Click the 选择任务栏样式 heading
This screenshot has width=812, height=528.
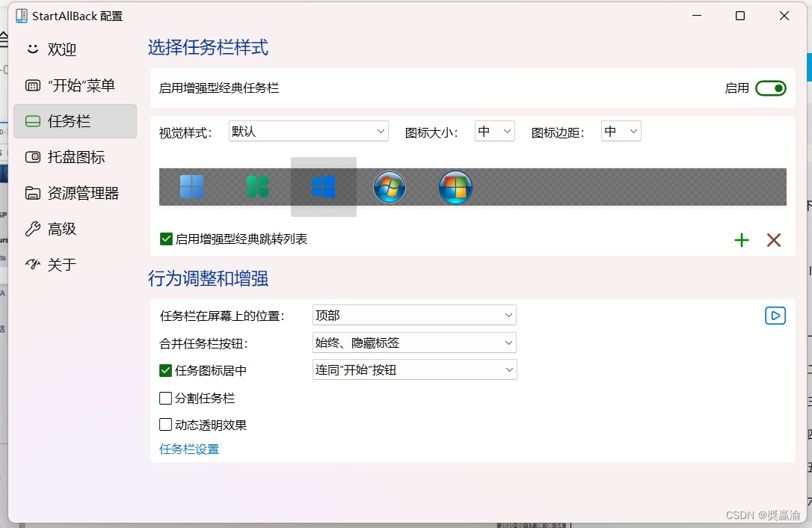point(208,48)
